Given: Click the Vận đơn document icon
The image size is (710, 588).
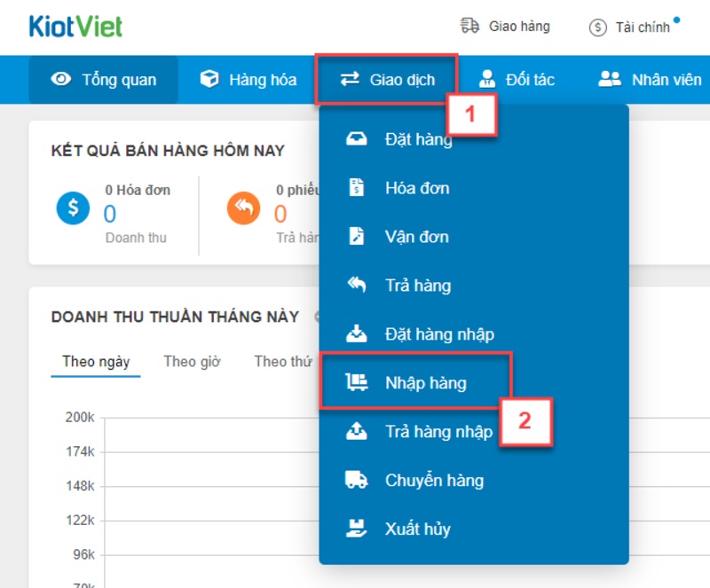Looking at the screenshot, I should tap(357, 236).
